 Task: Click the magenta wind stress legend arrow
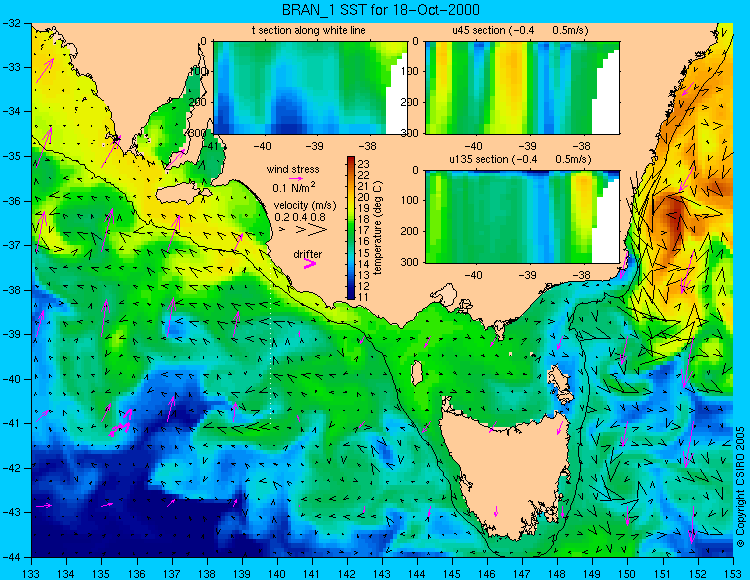(x=296, y=178)
